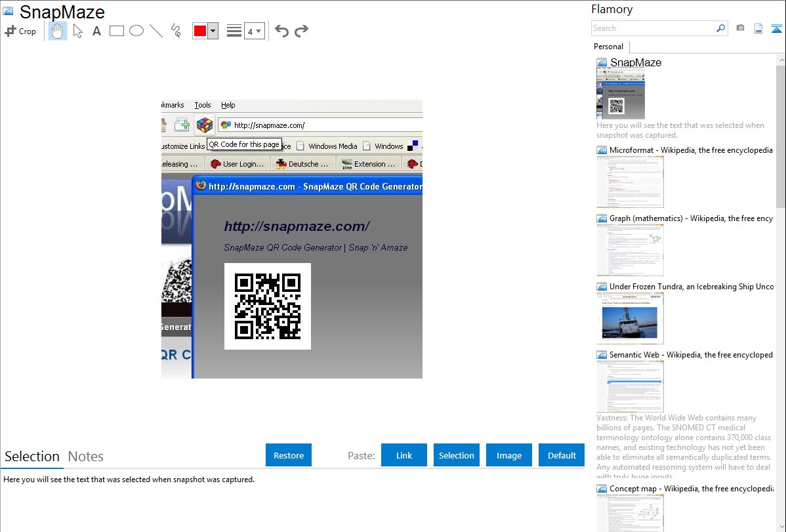Click the Flamory panel heading
The width and height of the screenshot is (786, 532).
(612, 9)
